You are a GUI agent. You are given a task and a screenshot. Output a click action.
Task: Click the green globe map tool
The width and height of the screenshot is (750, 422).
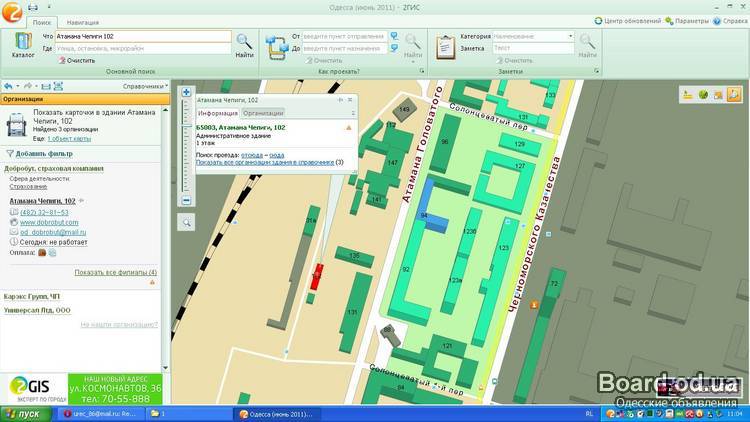click(x=703, y=95)
